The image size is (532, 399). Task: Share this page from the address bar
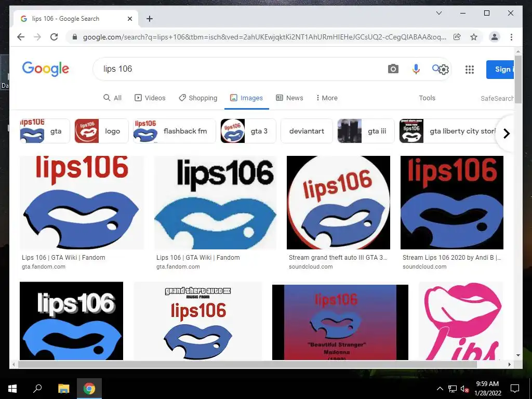pyautogui.click(x=457, y=37)
